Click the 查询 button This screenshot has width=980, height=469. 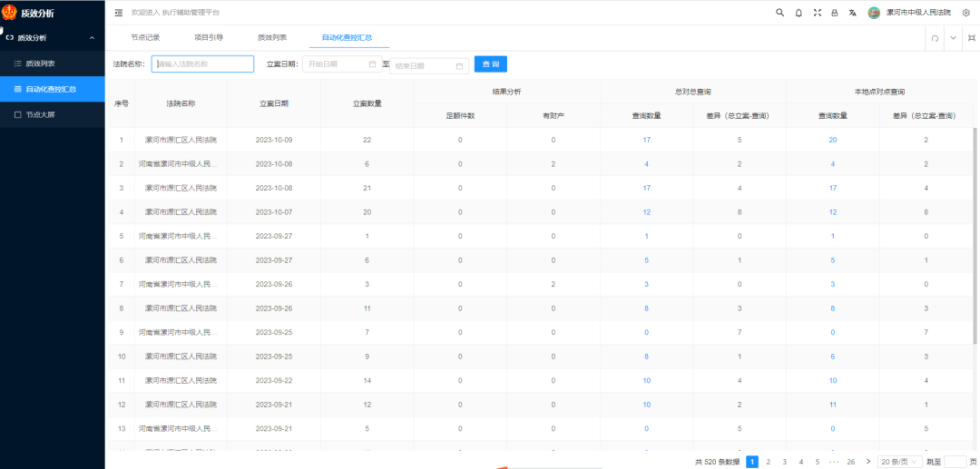coord(491,64)
